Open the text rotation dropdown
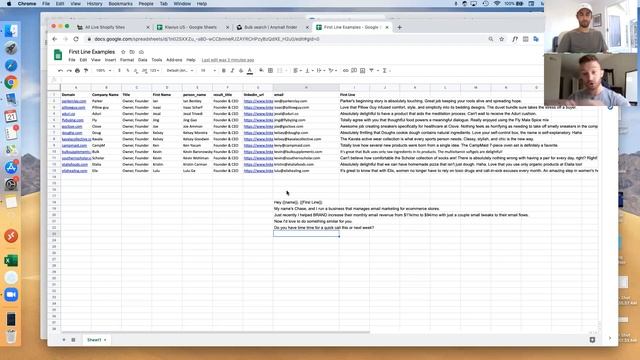Image resolution: width=640 pixels, height=360 pixels. pos(333,71)
